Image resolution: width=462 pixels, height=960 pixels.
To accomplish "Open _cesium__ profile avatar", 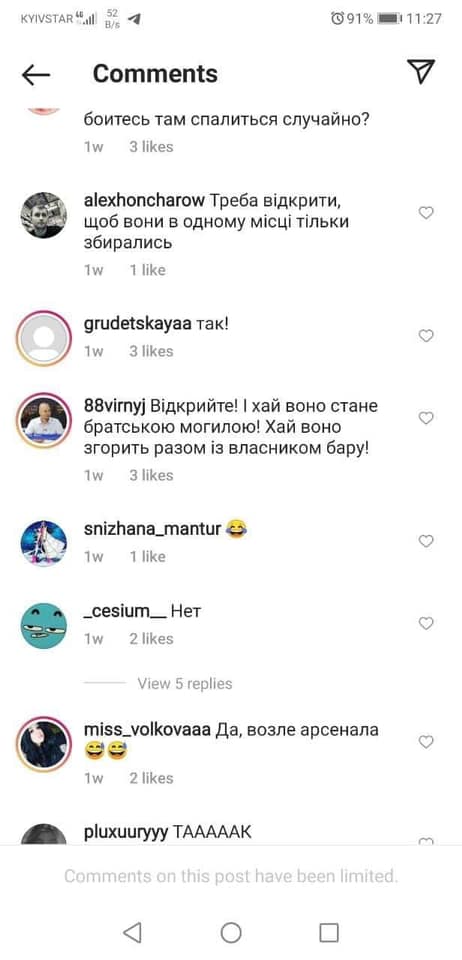I will tap(43, 626).
